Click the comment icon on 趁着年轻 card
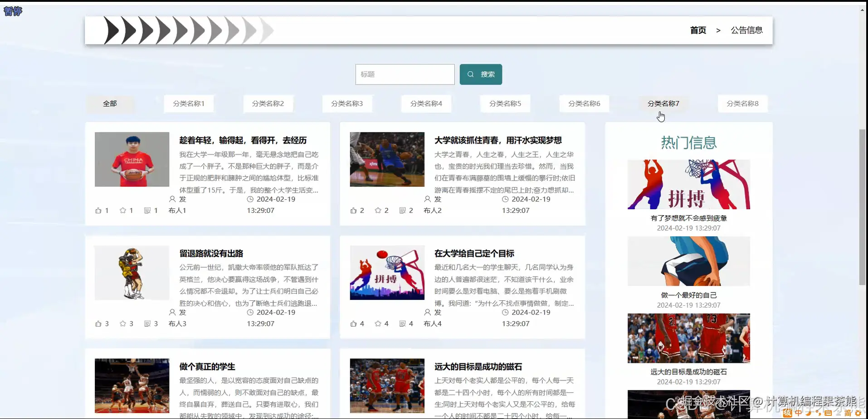The image size is (868, 419). (147, 211)
